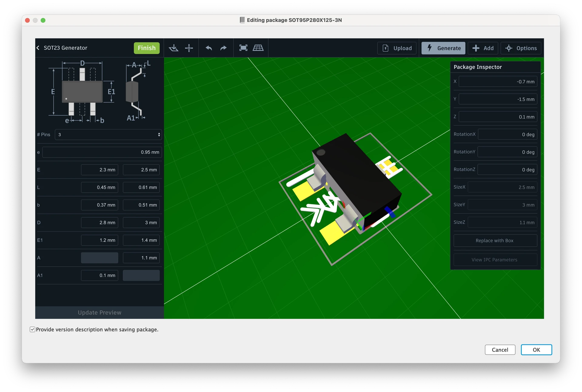The image size is (582, 392).
Task: Click the place-on-surface arrow icon
Action: click(174, 48)
